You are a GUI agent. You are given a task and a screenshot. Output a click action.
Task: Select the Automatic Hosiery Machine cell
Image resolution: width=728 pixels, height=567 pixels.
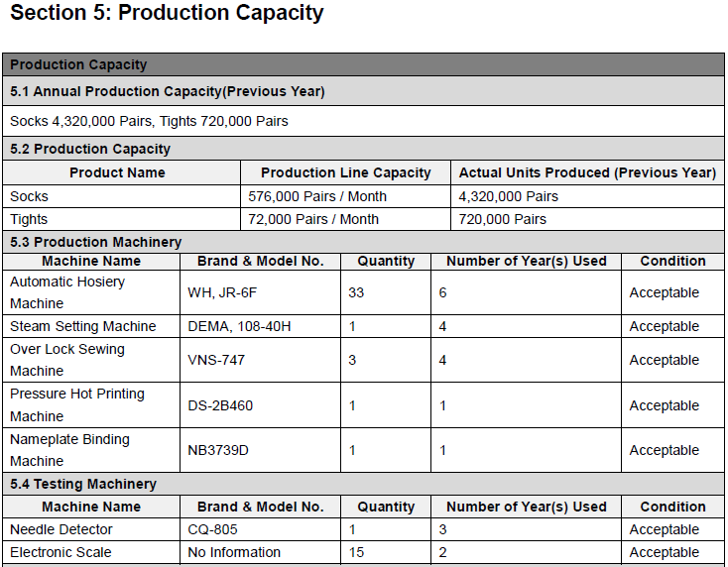[x=67, y=292]
